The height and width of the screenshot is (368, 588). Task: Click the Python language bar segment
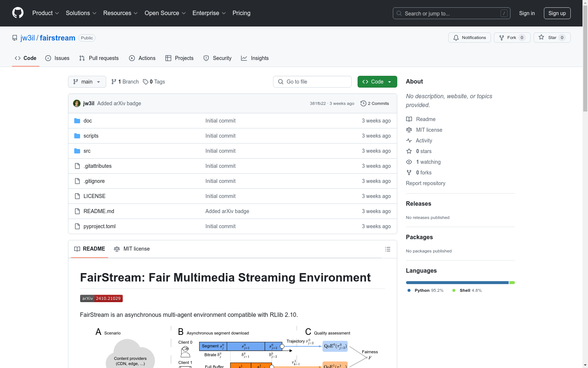point(457,283)
